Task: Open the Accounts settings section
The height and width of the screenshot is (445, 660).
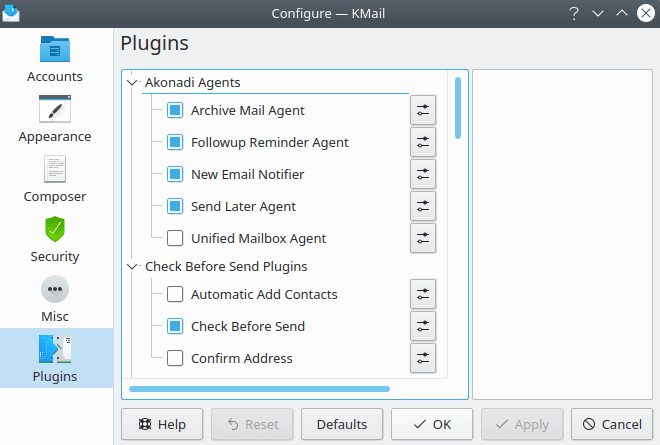Action: [56, 60]
